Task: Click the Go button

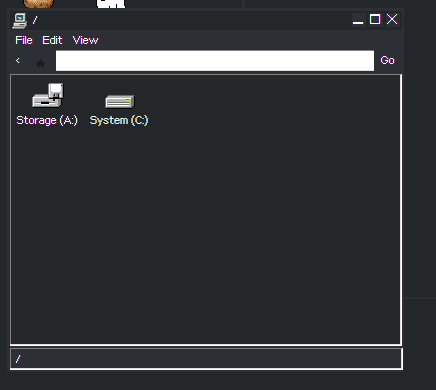Action: point(387,60)
